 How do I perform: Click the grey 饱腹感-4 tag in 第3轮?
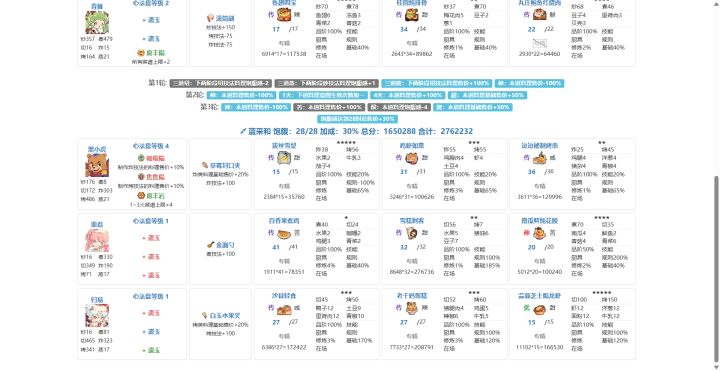[399, 107]
